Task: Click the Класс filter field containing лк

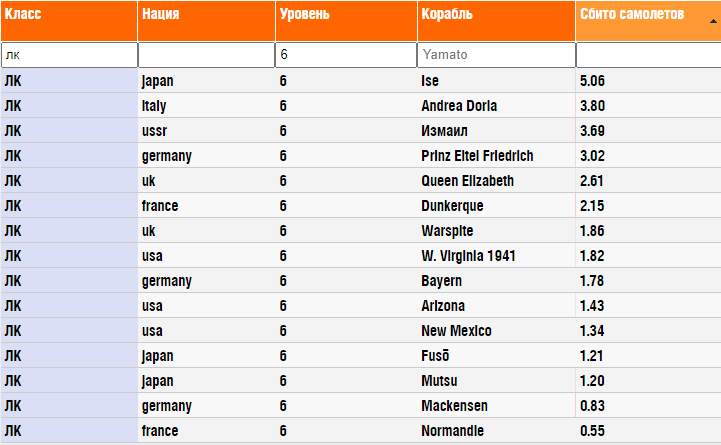Action: click(x=69, y=55)
